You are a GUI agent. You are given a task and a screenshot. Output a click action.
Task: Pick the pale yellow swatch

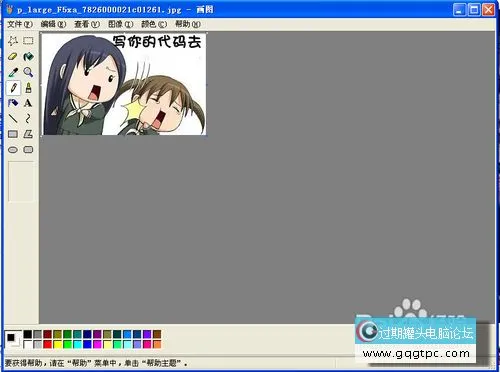coord(107,344)
